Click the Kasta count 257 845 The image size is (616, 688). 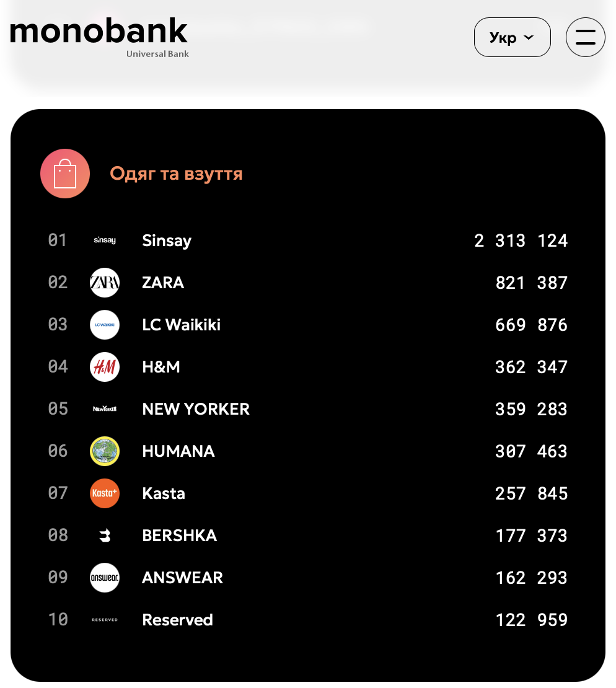(531, 493)
